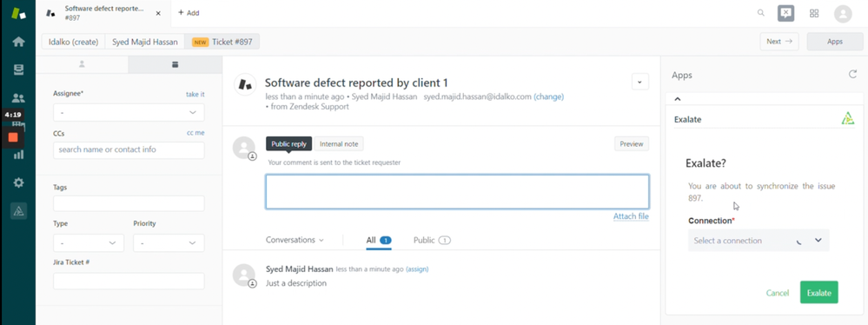The height and width of the screenshot is (325, 868).
Task: Switch to Internal note
Action: 340,144
